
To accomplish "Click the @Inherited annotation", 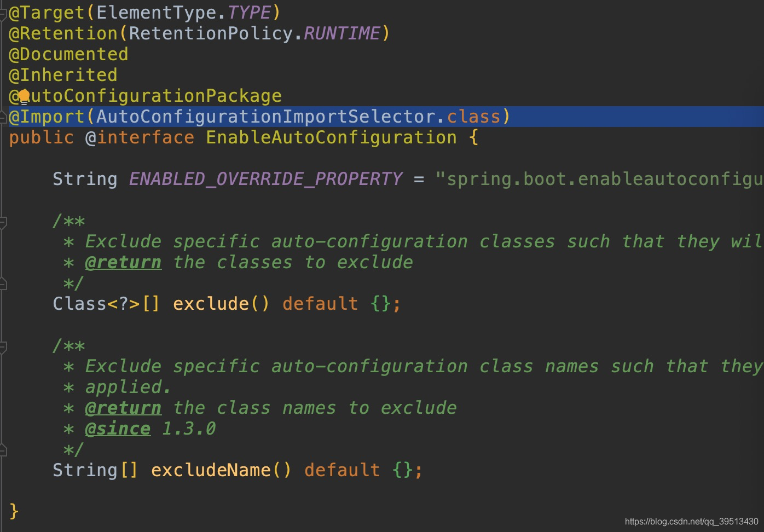I will [63, 75].
